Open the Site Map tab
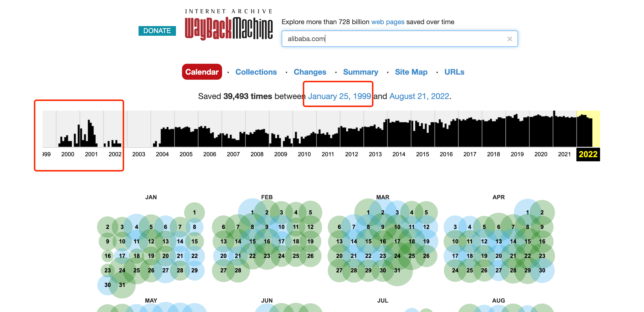The image size is (644, 312). pos(411,72)
